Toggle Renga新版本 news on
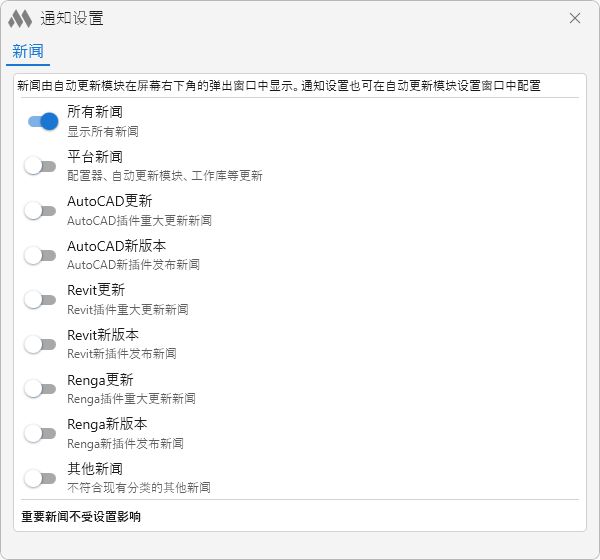The height and width of the screenshot is (560, 600). pyautogui.click(x=40, y=434)
